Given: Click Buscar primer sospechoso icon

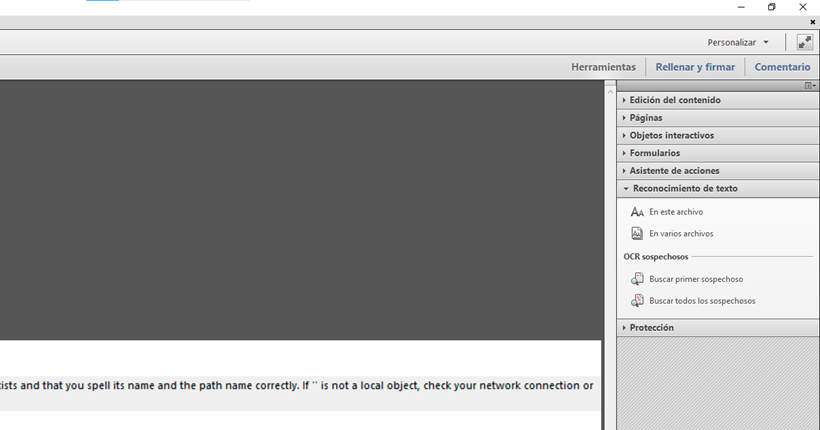Looking at the screenshot, I should [x=637, y=279].
